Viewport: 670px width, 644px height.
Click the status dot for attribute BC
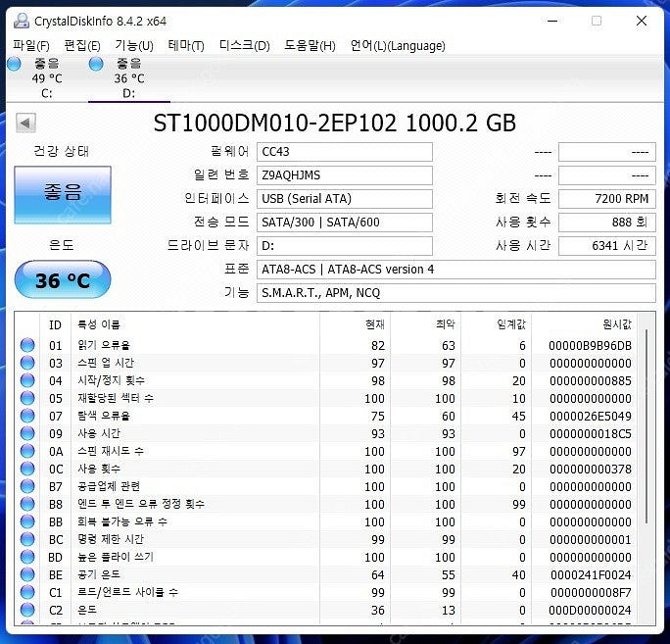pyautogui.click(x=27, y=539)
